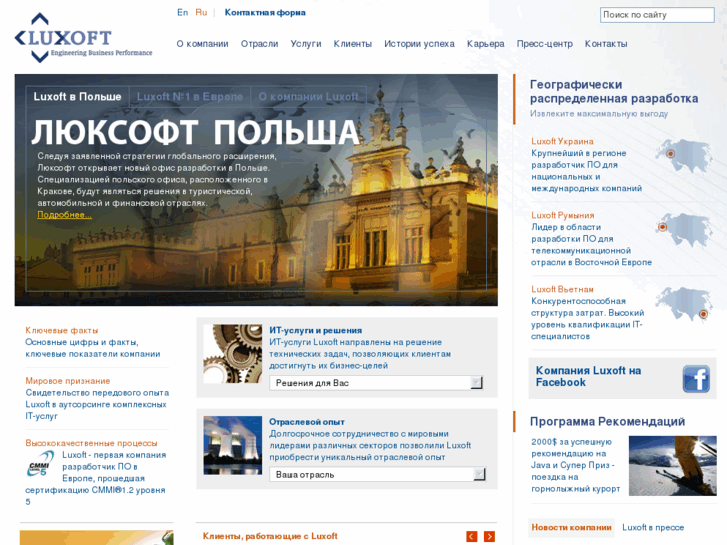Click the ЛЮКСОФТ ПОЛЬША banner headline
Viewport: 727px width, 545px height.
click(196, 132)
